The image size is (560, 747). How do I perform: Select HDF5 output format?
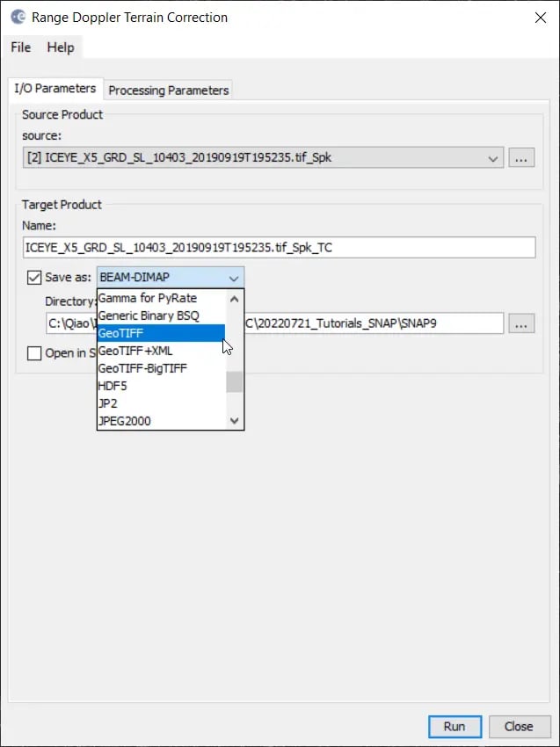(x=161, y=386)
